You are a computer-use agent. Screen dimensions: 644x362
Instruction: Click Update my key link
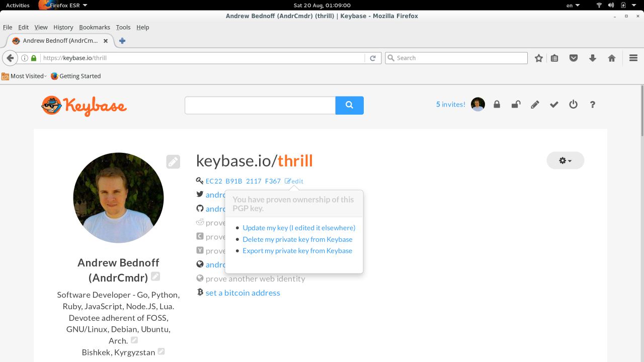point(299,228)
